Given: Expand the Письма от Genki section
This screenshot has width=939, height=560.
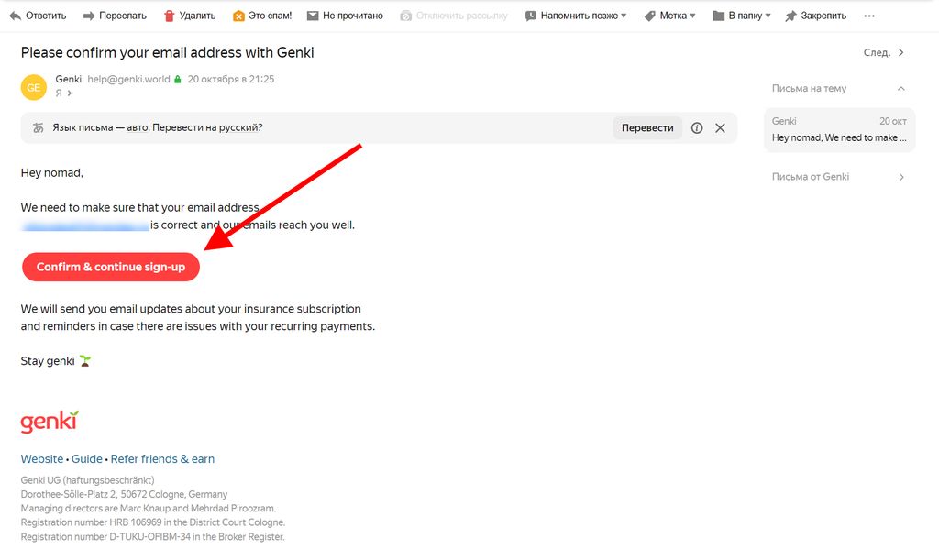Looking at the screenshot, I should 901,177.
